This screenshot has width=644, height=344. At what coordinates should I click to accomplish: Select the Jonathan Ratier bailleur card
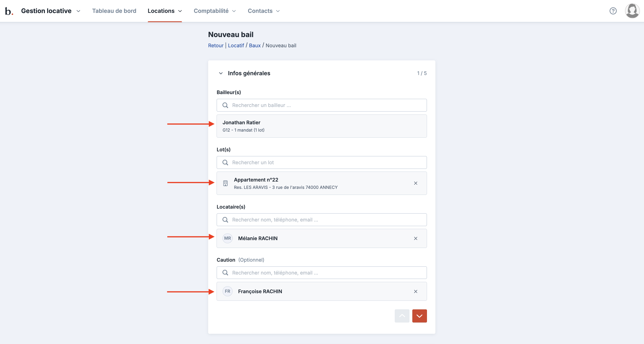[x=322, y=126]
